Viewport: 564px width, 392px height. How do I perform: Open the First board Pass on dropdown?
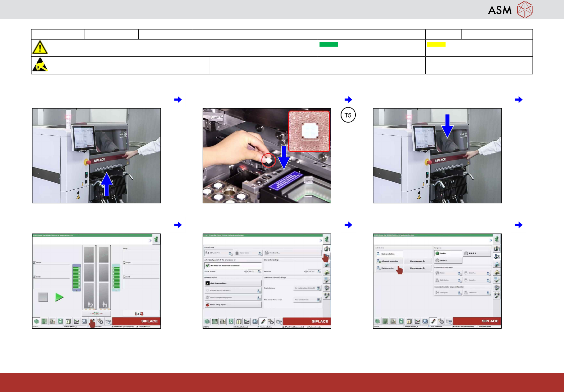coord(307,300)
